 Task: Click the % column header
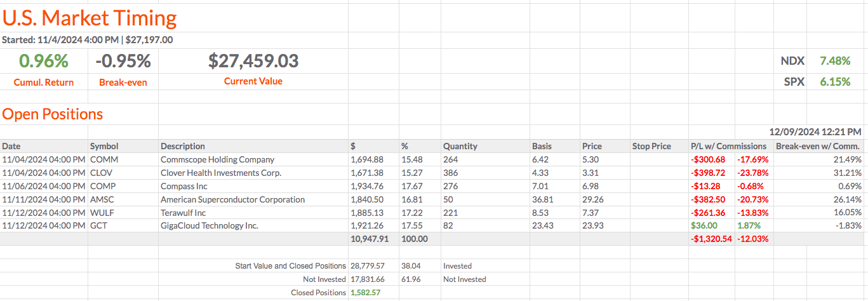(404, 146)
